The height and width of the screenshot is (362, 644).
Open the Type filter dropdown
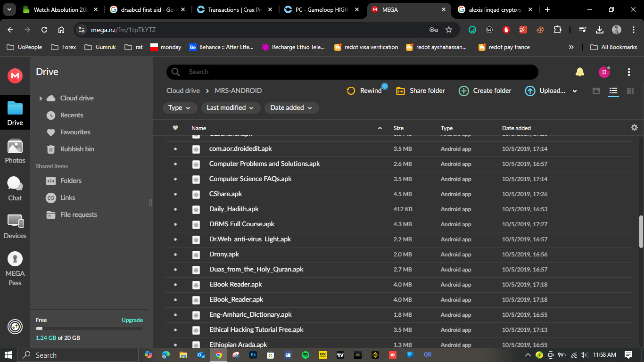tap(180, 108)
